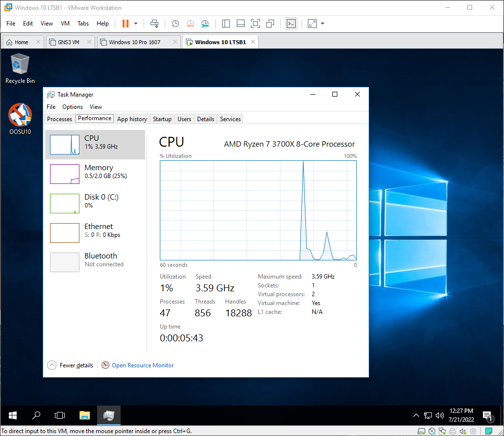Switch to the Users tab
Viewport: 504px width, 436px height.
tap(184, 119)
